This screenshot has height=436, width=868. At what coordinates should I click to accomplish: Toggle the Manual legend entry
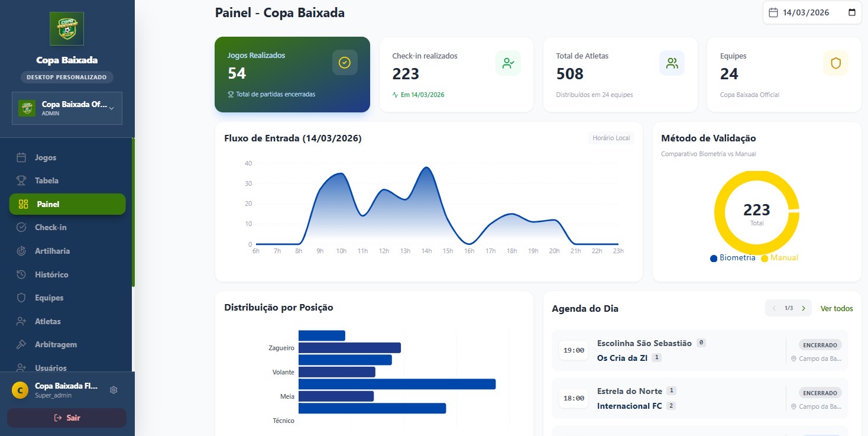click(779, 258)
